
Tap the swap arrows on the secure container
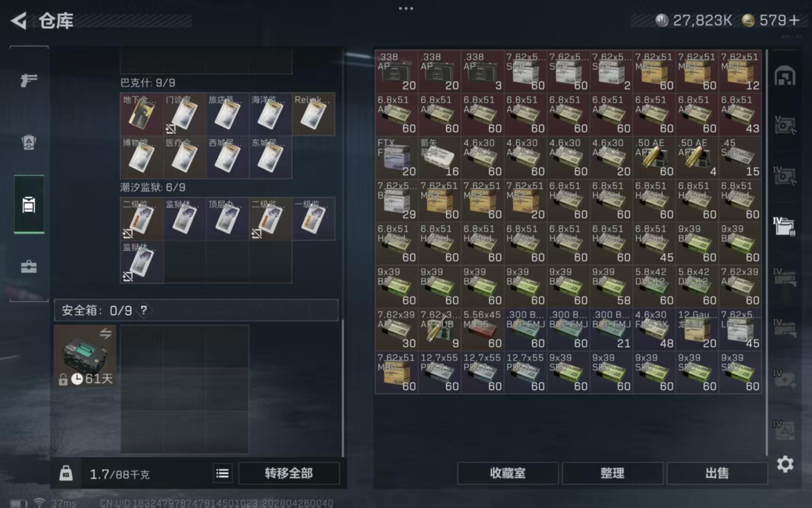click(x=105, y=333)
